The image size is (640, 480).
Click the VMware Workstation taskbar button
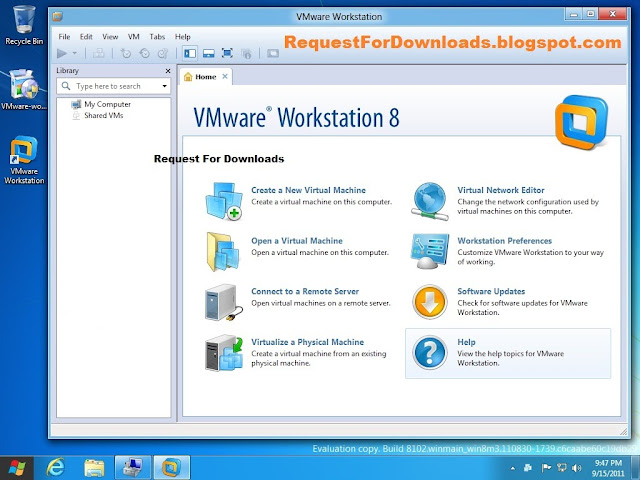point(171,468)
